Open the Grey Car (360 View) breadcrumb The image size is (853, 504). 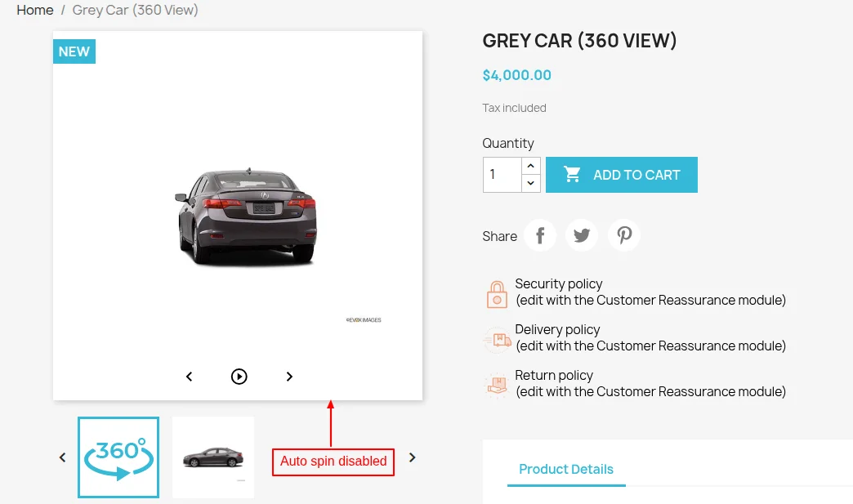[135, 11]
